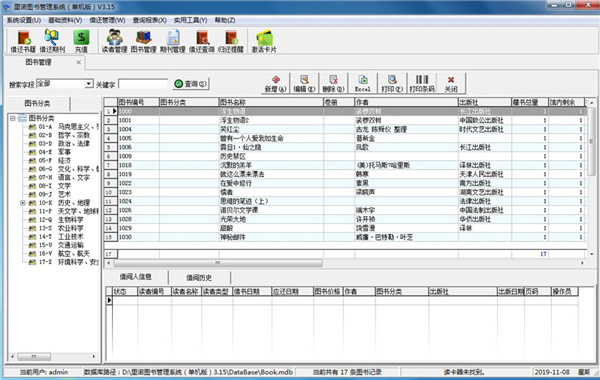Open 借还查询 query toolbar icon
The image size is (600, 380).
tap(202, 41)
